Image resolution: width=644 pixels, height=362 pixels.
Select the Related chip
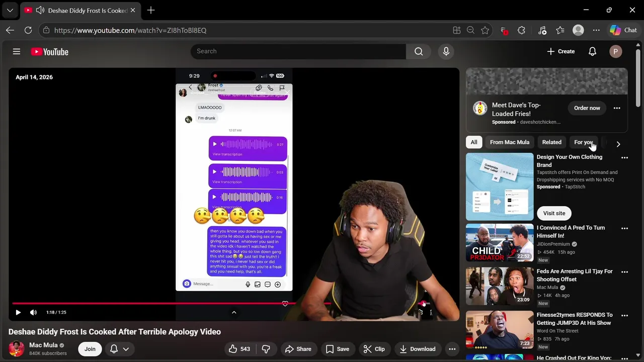click(551, 142)
